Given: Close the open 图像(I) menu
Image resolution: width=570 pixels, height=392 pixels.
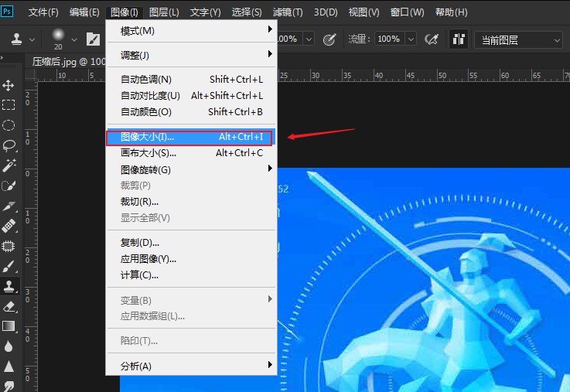Looking at the screenshot, I should click(x=124, y=12).
